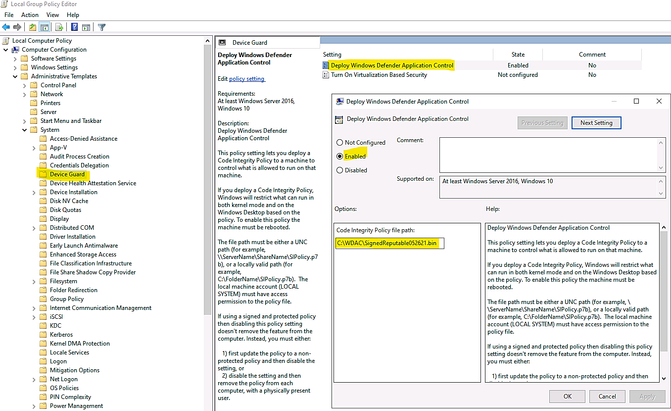Click the Local Group Policy Editor title icon
671x411 pixels.
coord(4,4)
